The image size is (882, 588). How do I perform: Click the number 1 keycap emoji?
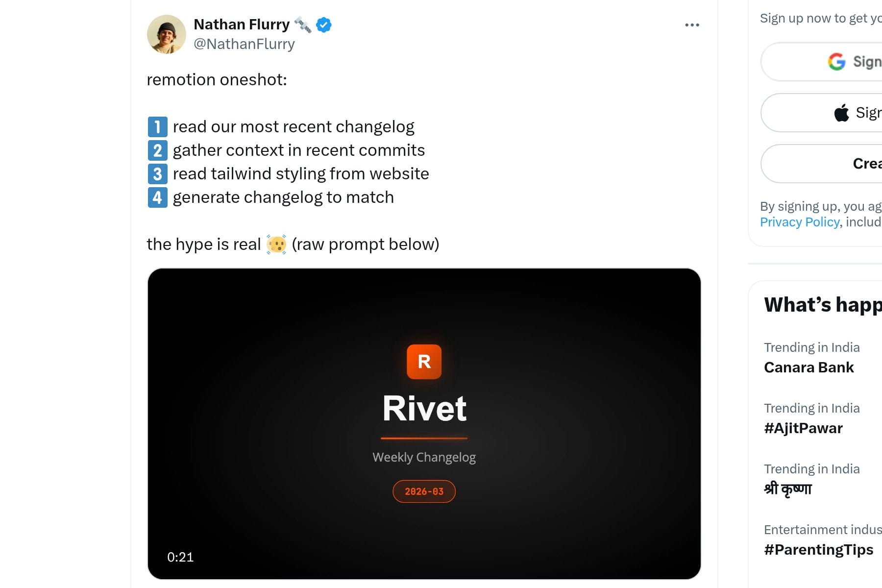click(x=157, y=127)
